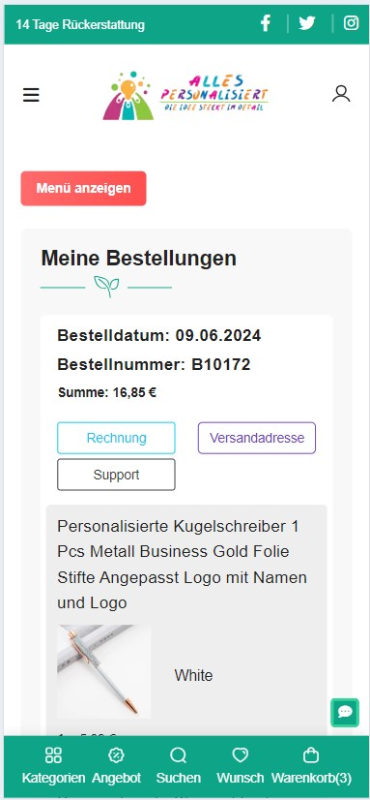This screenshot has width=370, height=800.
Task: Open the hamburger navigation menu
Action: [x=31, y=95]
